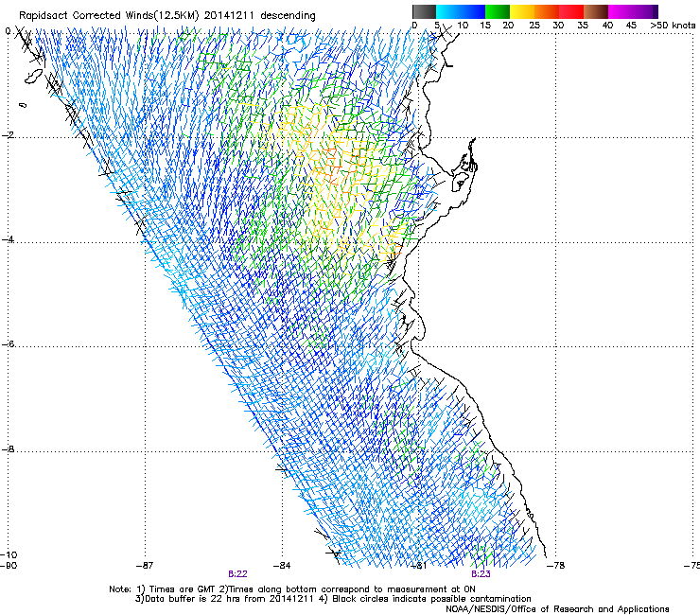Click the 'Note: 1) Times are GMT' footnote line
Viewport: 700px width, 615px height.
tap(292, 589)
